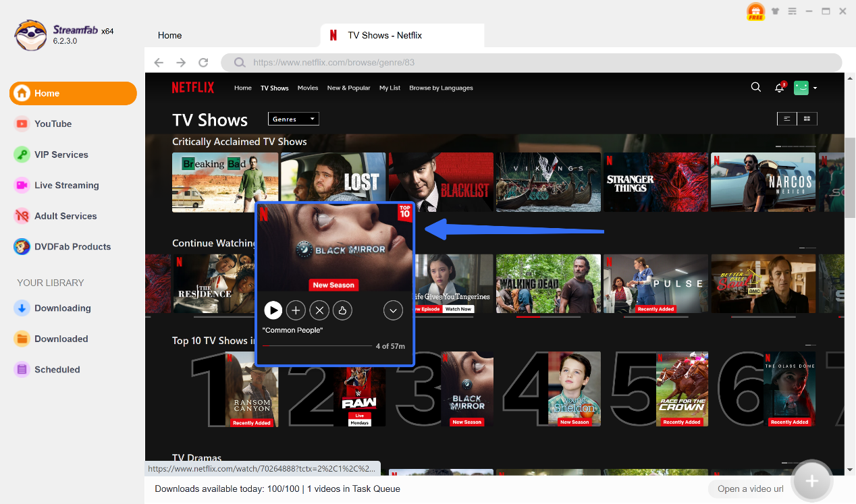Add Black Mirror to My List
856x504 pixels.
(x=296, y=310)
